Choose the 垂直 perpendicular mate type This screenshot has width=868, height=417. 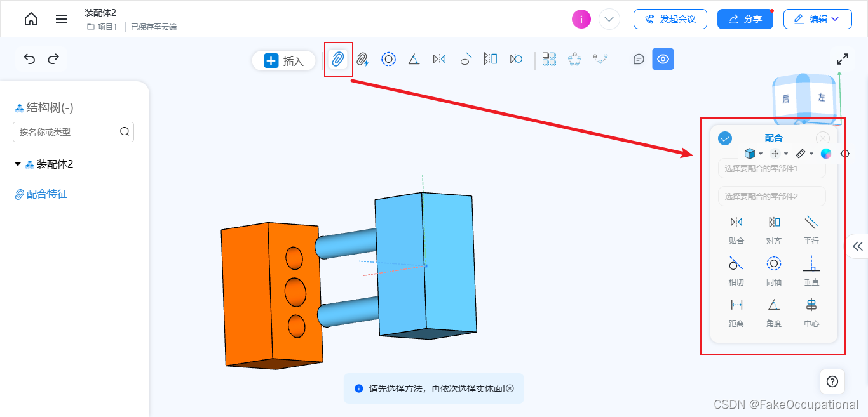(x=811, y=271)
